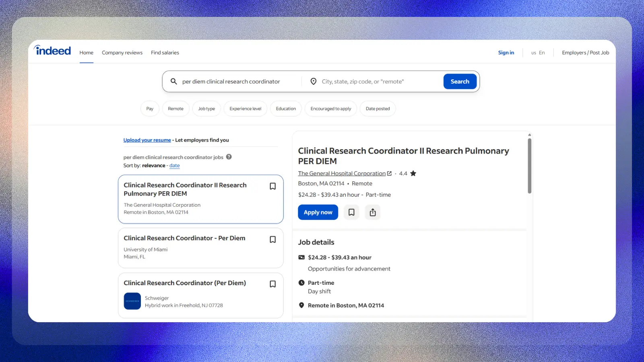Click the job details scrollbar thumb
This screenshot has height=362, width=644.
click(529, 166)
